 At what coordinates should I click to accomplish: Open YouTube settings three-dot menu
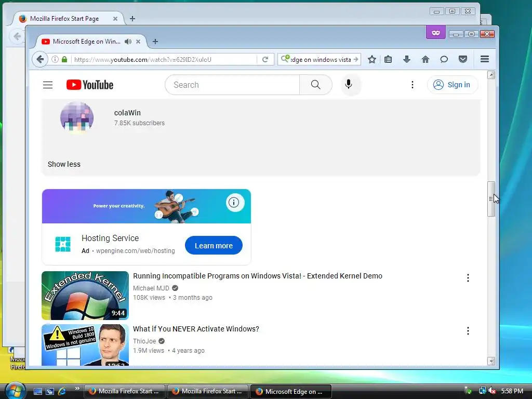[x=412, y=85]
